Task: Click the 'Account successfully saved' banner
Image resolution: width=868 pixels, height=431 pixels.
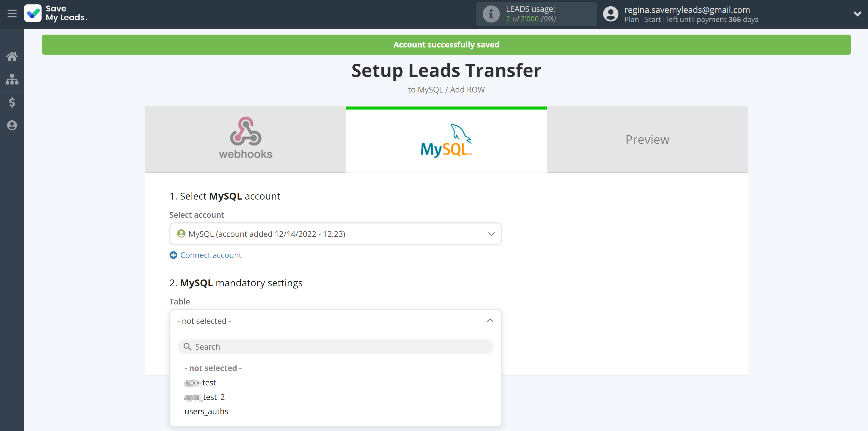Action: point(446,44)
